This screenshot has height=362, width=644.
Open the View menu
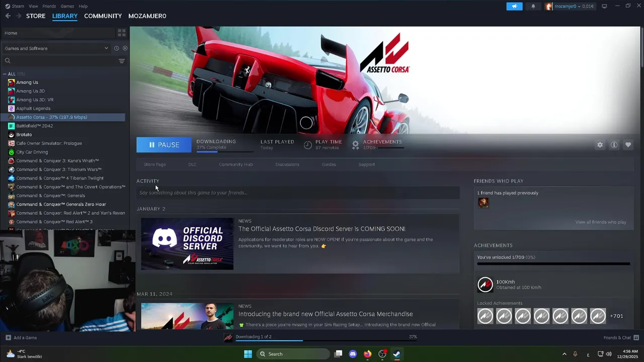point(33,6)
